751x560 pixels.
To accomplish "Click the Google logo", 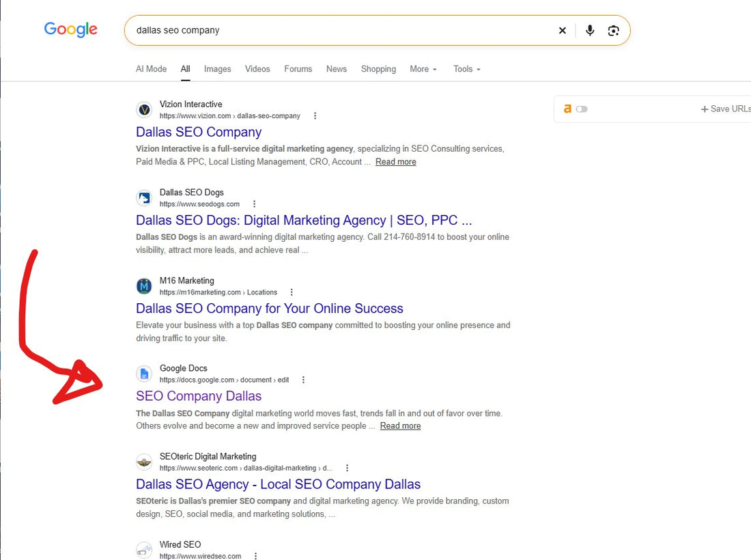I will [70, 29].
